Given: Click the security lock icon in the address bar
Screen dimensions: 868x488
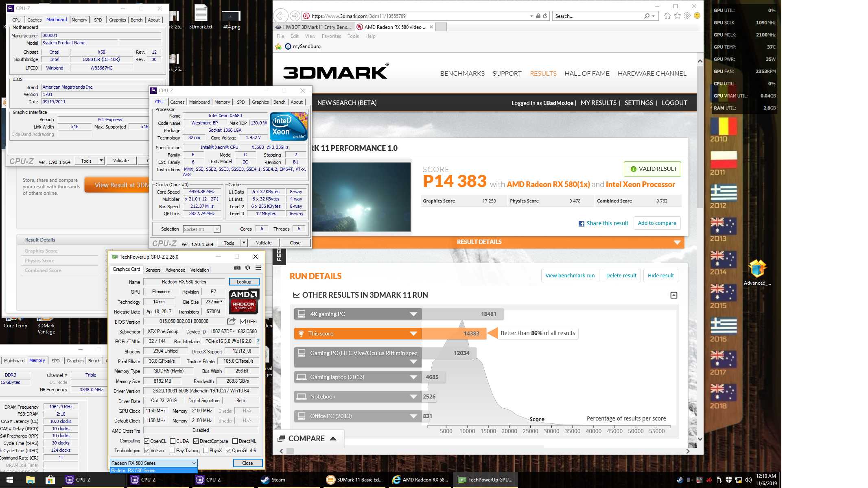Looking at the screenshot, I should tap(538, 16).
